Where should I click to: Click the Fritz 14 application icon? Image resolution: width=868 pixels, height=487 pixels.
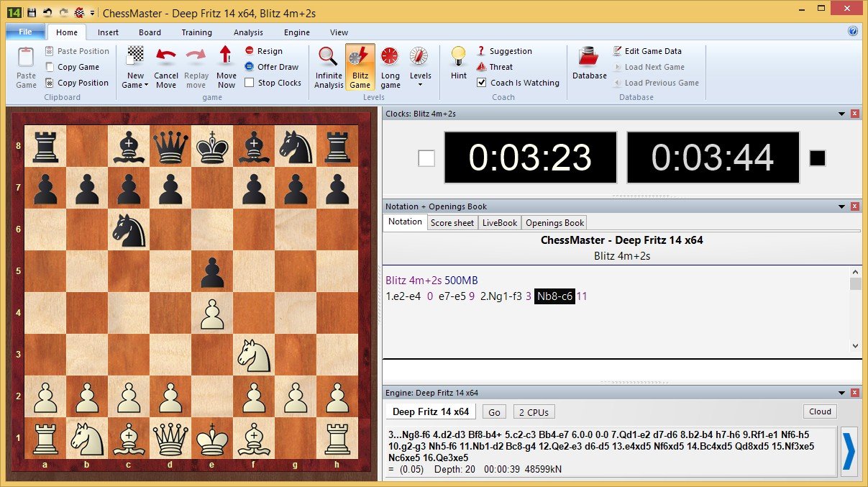pyautogui.click(x=13, y=12)
